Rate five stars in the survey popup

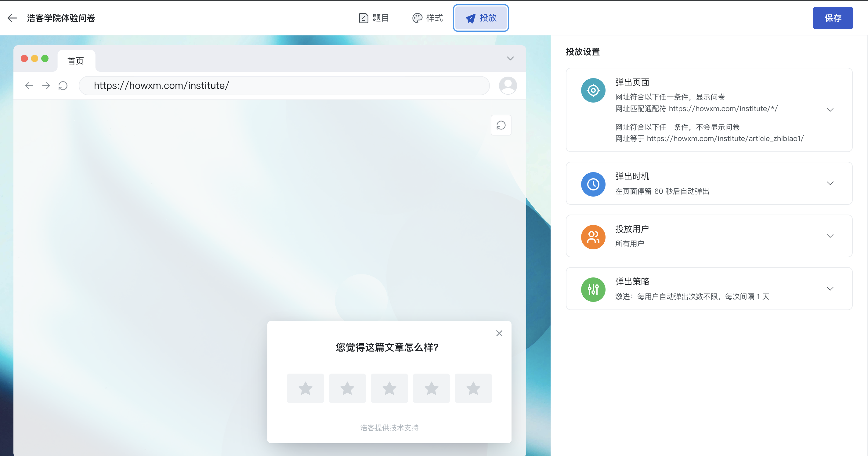click(473, 388)
